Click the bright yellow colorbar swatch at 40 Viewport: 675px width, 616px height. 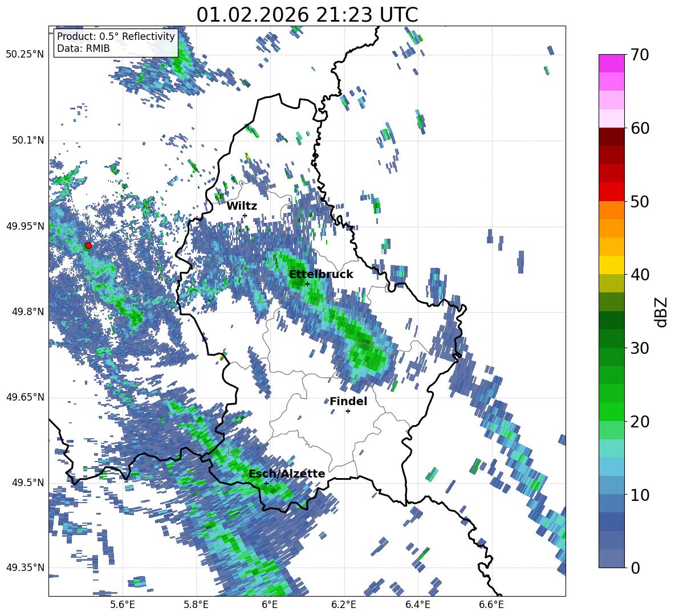pyautogui.click(x=611, y=265)
